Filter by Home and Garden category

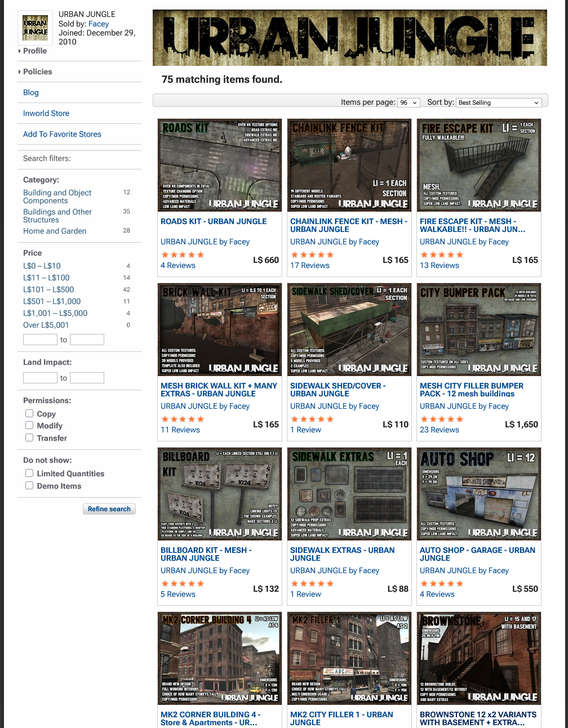coord(55,231)
